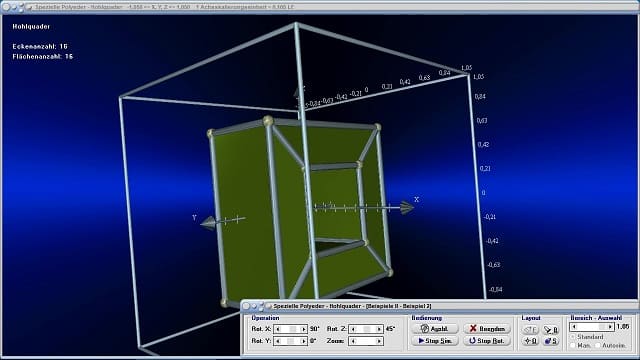This screenshot has width=640, height=360.
Task: Click the Eckenanzahl: 16 text
Action: 40,47
